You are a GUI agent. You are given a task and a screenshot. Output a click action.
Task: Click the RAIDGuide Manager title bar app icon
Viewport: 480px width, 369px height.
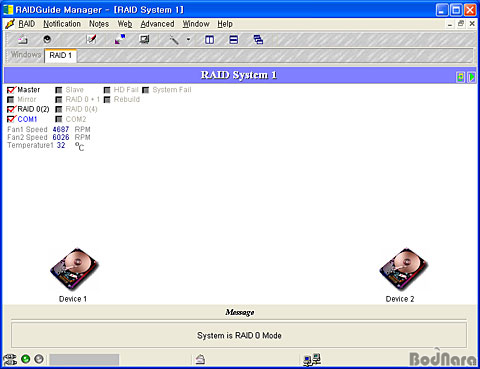tap(8, 10)
